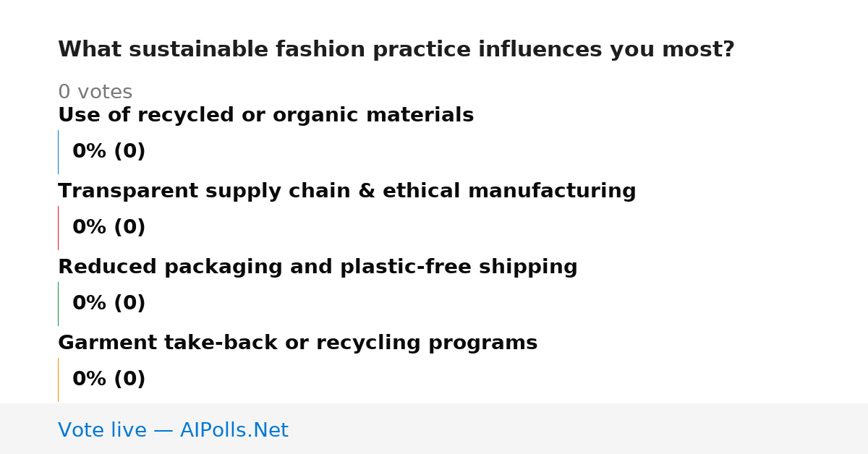Click the '0 votes' total count
868x454 pixels.
[x=95, y=93]
